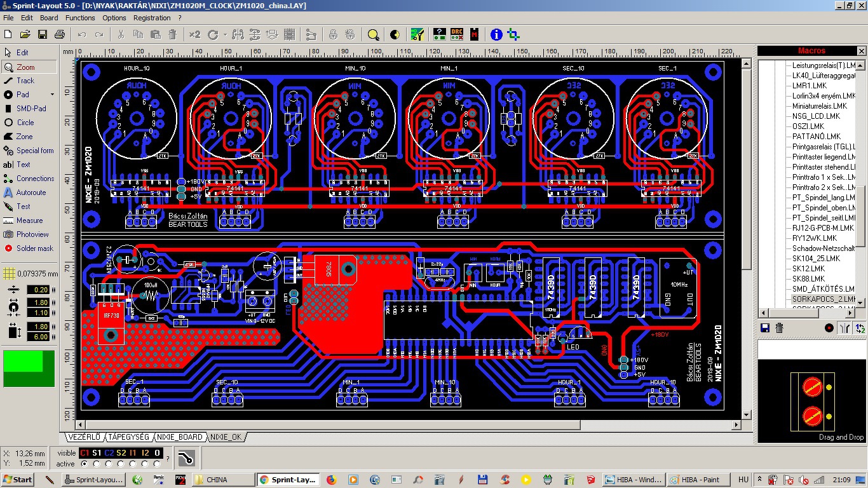Open the blue info (i) icon

[x=496, y=34]
